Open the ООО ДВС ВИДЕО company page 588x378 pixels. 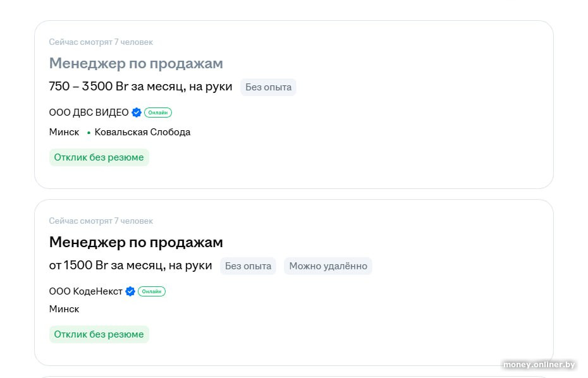click(89, 113)
